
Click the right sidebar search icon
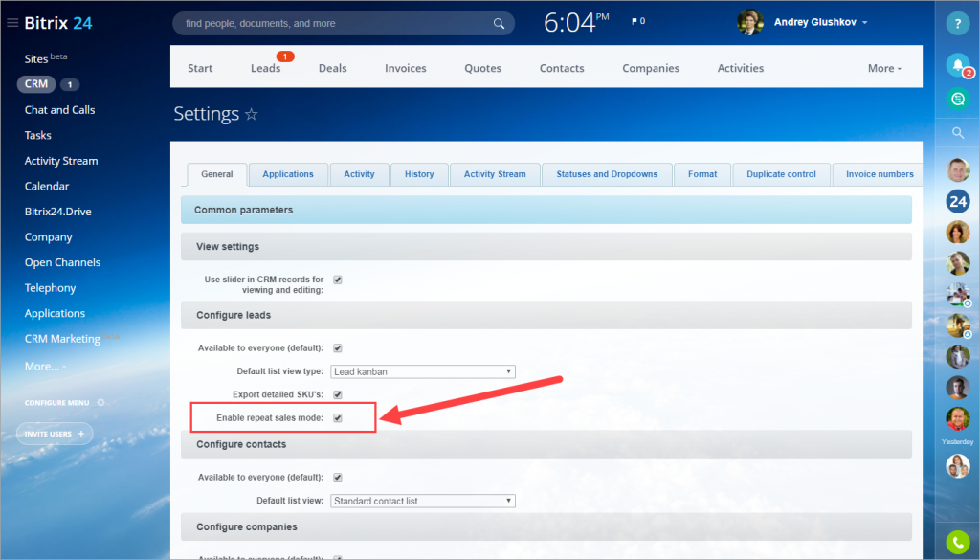(x=957, y=132)
